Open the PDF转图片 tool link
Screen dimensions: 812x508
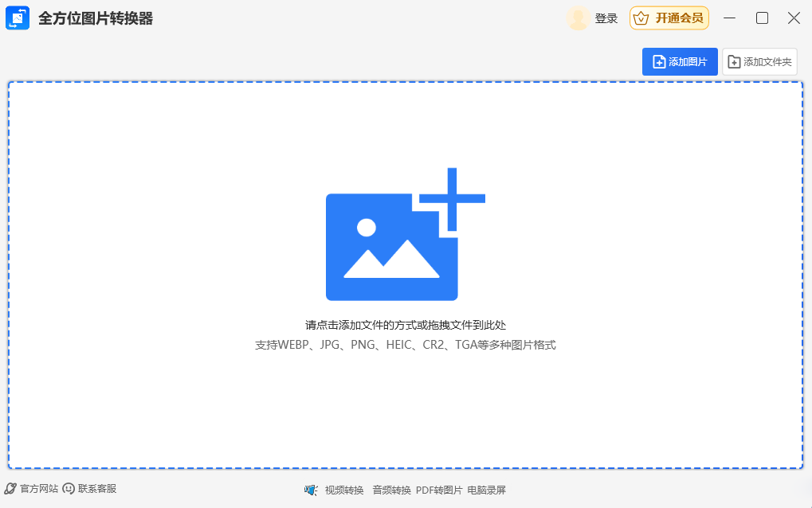[439, 490]
